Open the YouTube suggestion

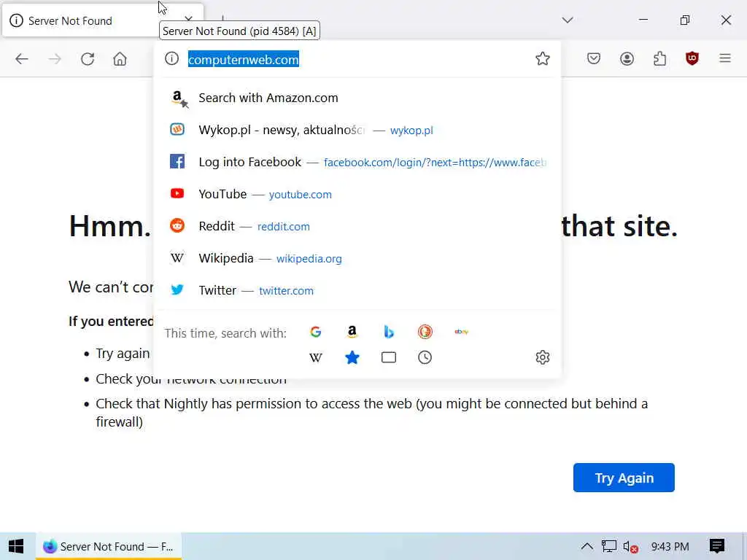click(x=356, y=194)
